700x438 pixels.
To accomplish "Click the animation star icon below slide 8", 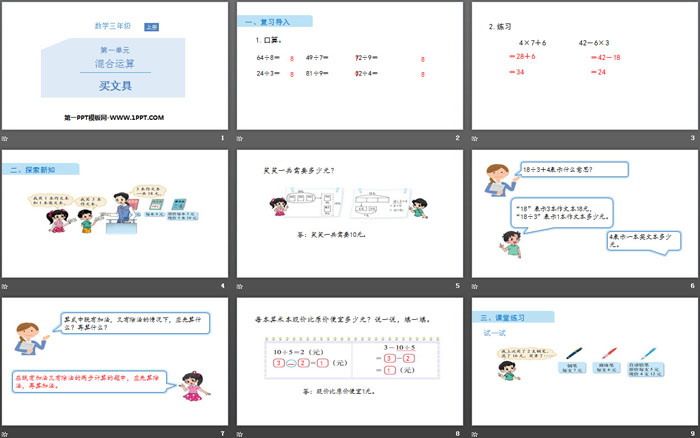I will [x=240, y=432].
